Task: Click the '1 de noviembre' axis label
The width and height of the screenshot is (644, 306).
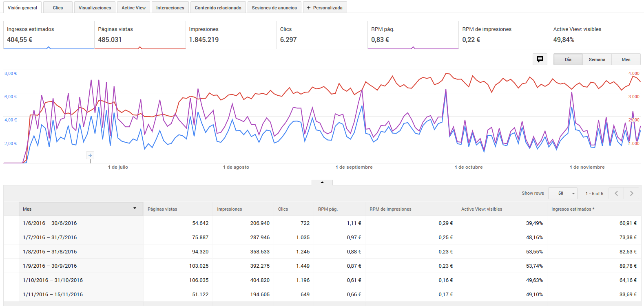Action: [x=587, y=167]
